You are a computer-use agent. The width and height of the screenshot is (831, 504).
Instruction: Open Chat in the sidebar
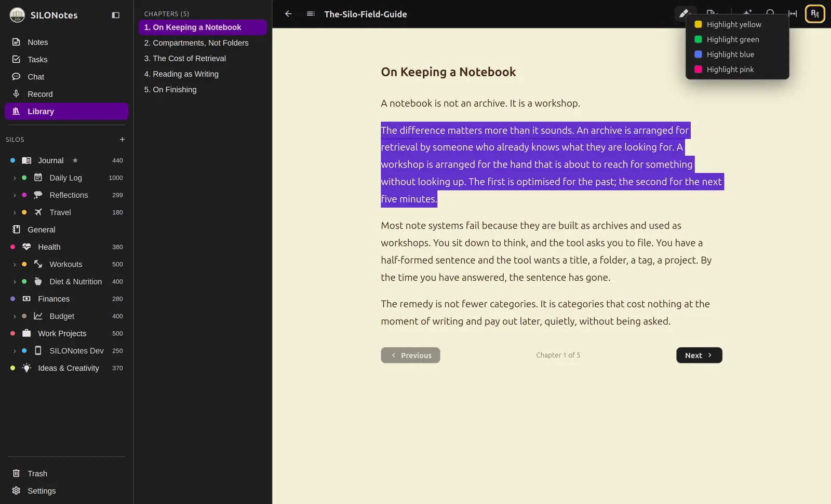[66, 77]
